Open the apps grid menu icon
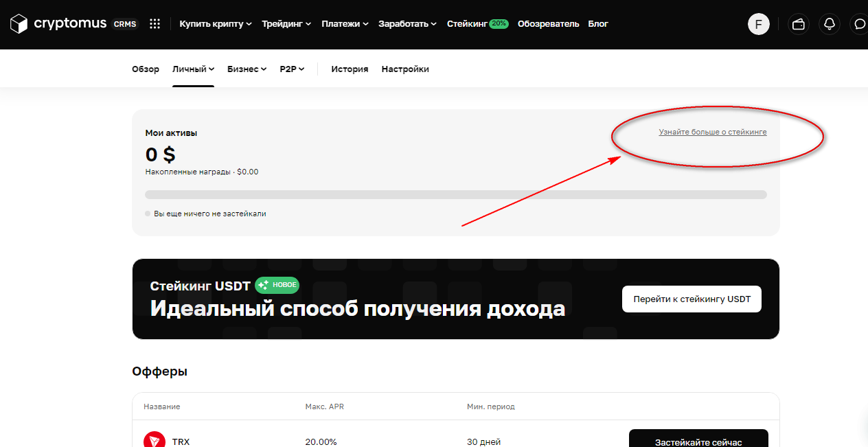 155,24
